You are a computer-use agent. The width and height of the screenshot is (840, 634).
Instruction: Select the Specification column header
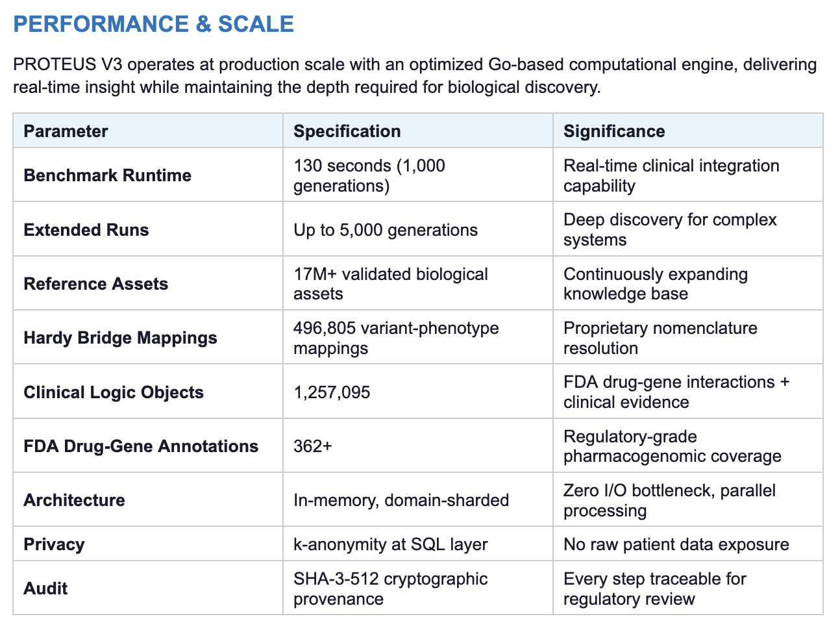click(x=347, y=131)
